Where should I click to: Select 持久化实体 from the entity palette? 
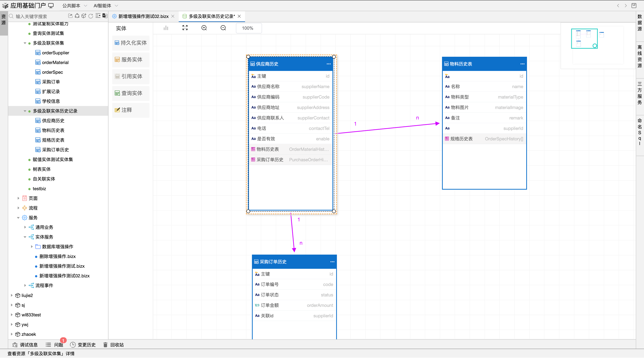pos(131,43)
